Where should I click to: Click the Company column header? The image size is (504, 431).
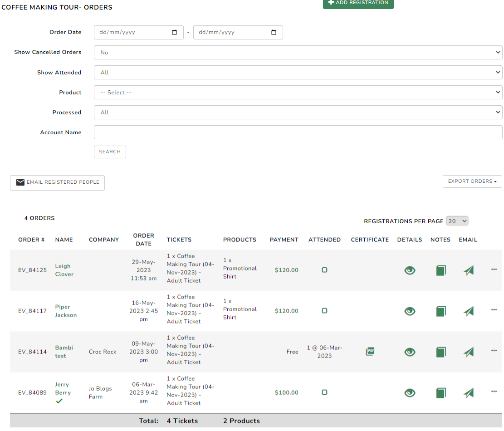[x=104, y=240]
